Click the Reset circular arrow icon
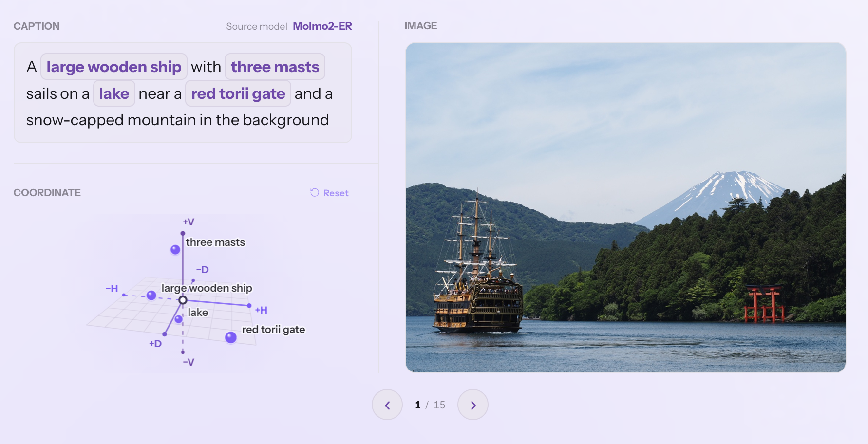Screen dimensions: 868x444 click(315, 193)
